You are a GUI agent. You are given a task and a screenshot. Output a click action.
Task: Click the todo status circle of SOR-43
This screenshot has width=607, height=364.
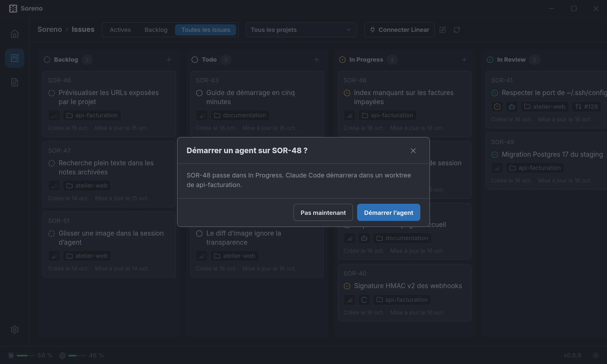pyautogui.click(x=199, y=93)
